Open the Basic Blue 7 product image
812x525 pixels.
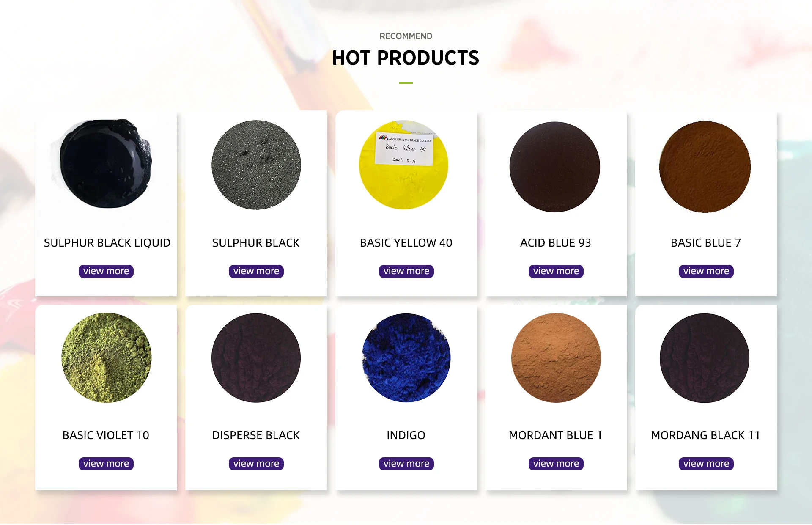pyautogui.click(x=705, y=167)
